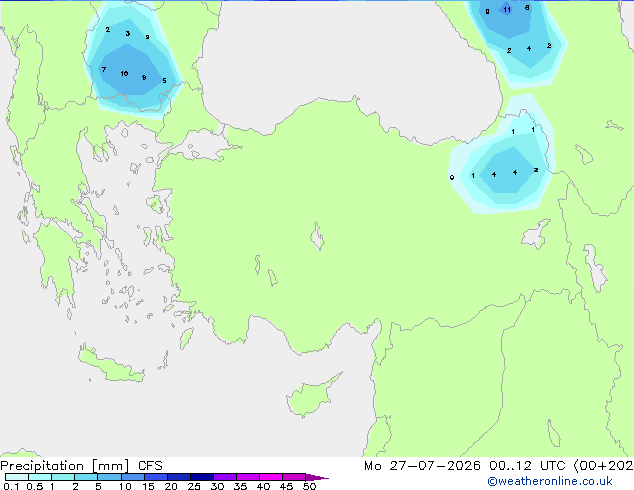Click the 'Mo 27-07-2026' date text

(422, 466)
